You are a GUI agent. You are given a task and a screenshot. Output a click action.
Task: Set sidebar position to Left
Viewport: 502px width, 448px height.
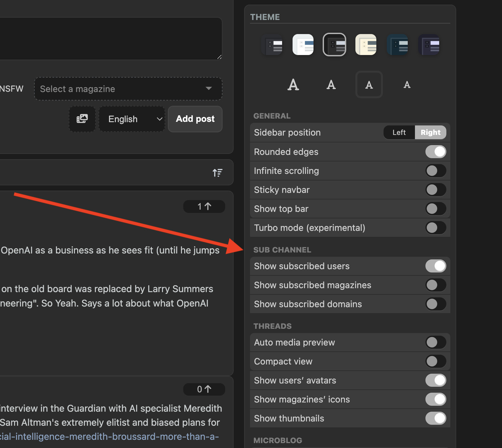(399, 132)
